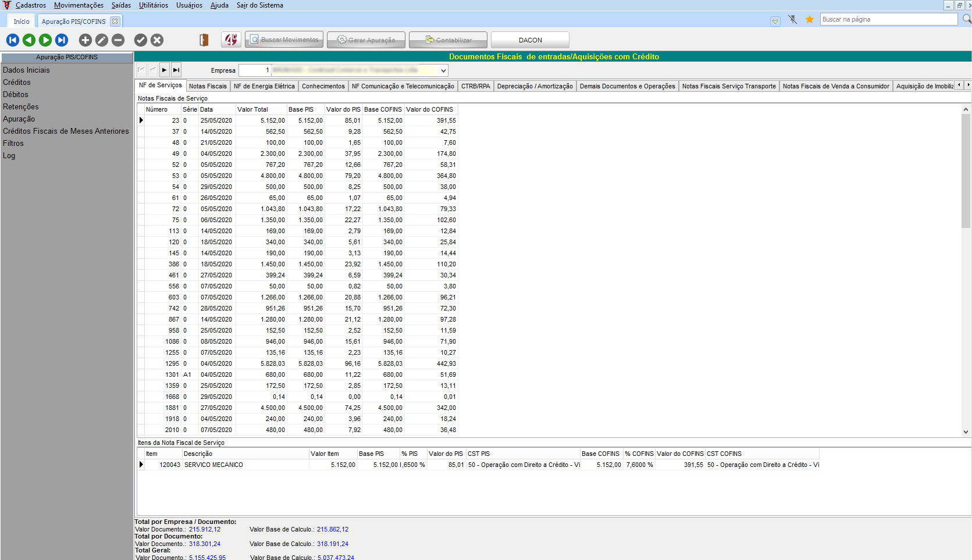Click the unpin icon in top bar
This screenshot has height=560, width=972.
point(793,20)
